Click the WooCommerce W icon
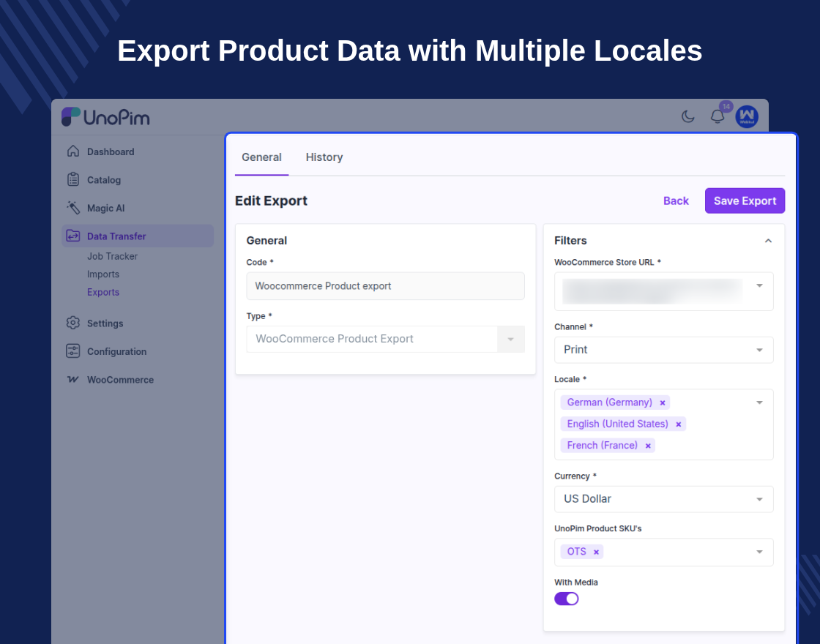The image size is (820, 644). tap(73, 379)
